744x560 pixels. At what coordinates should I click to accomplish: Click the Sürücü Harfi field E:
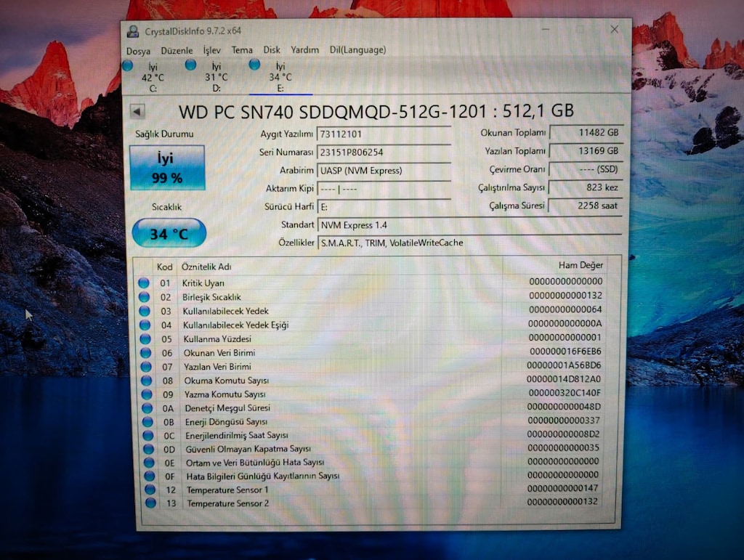pyautogui.click(x=384, y=207)
